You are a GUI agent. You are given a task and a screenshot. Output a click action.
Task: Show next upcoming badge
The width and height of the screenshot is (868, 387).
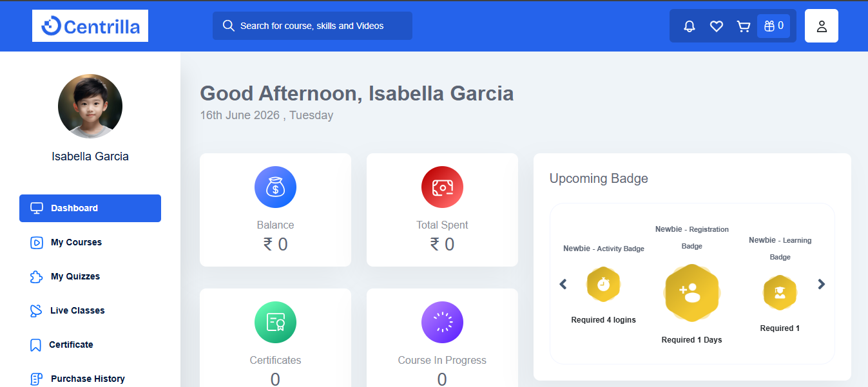point(821,284)
